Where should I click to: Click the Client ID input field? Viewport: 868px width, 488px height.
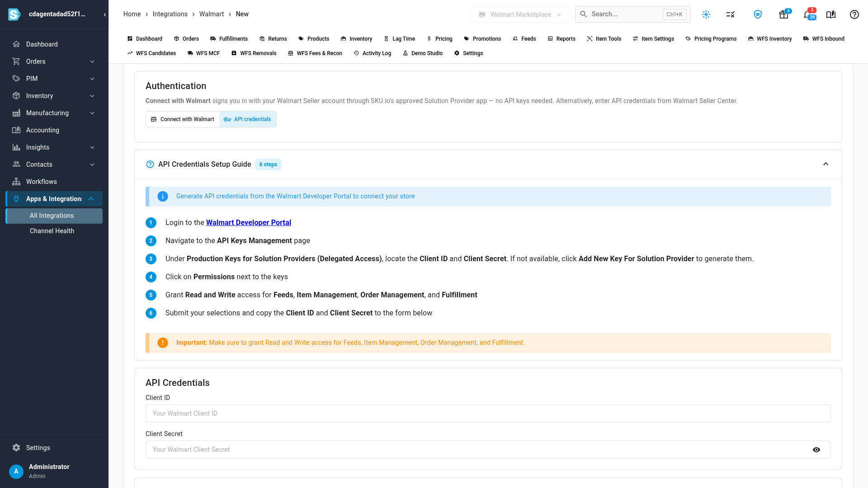point(488,413)
